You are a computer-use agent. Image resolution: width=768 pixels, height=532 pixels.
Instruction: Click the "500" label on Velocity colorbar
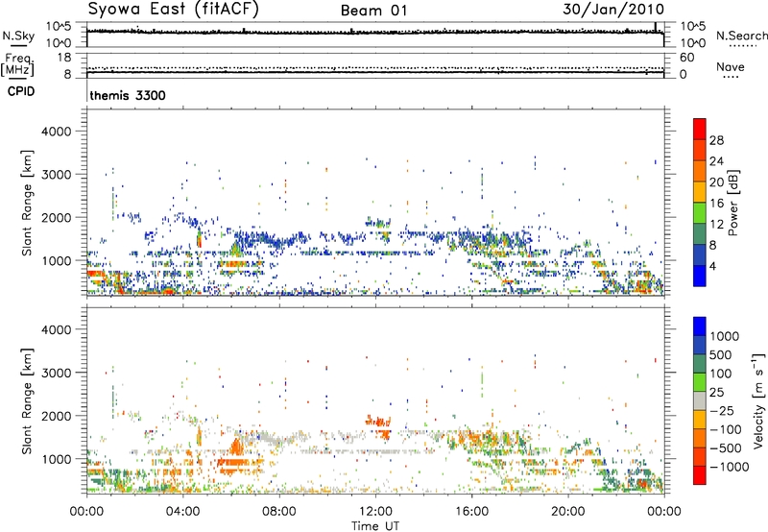coord(721,354)
